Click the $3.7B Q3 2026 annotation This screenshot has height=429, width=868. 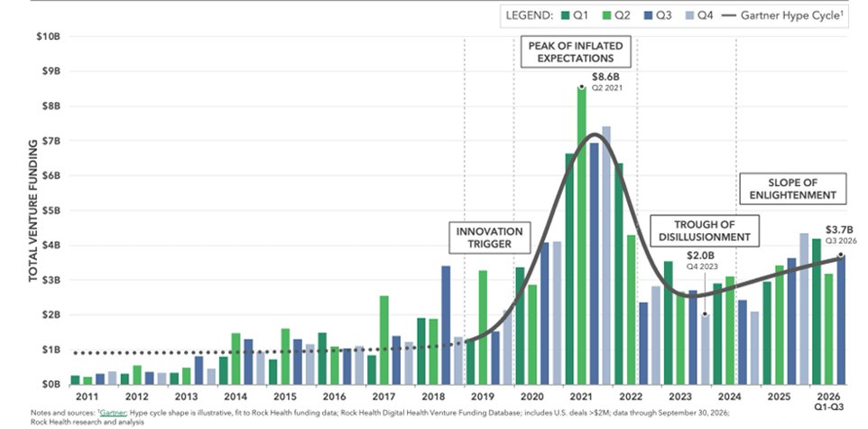tap(839, 235)
